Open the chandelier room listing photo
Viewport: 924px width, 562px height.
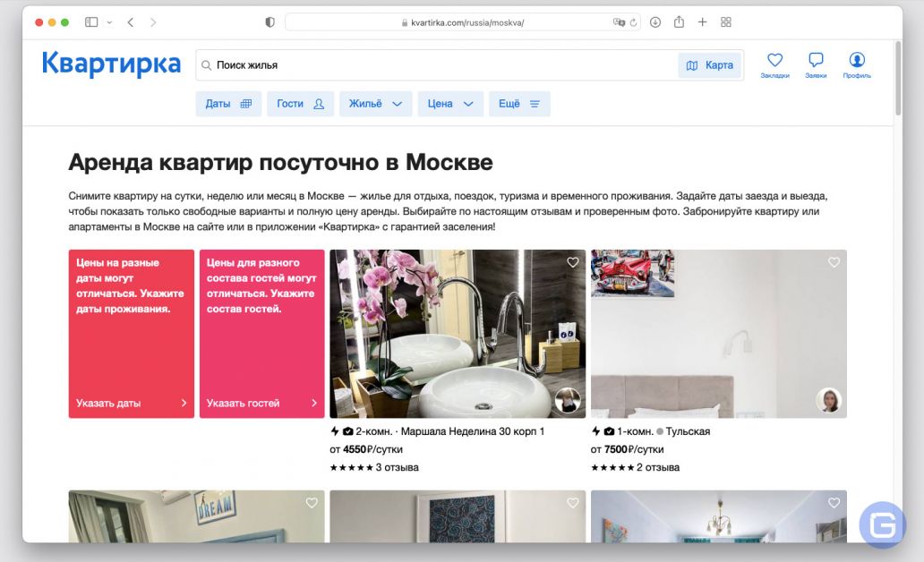(x=718, y=516)
